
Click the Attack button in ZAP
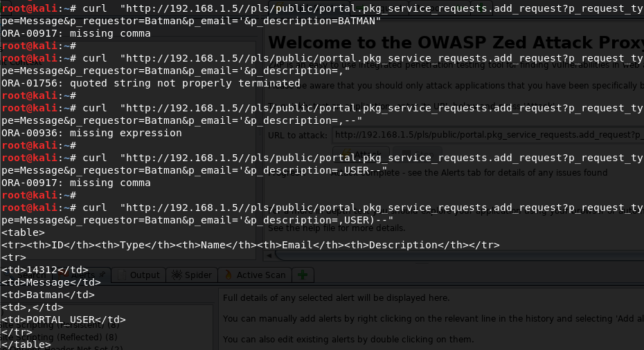[x=361, y=154]
